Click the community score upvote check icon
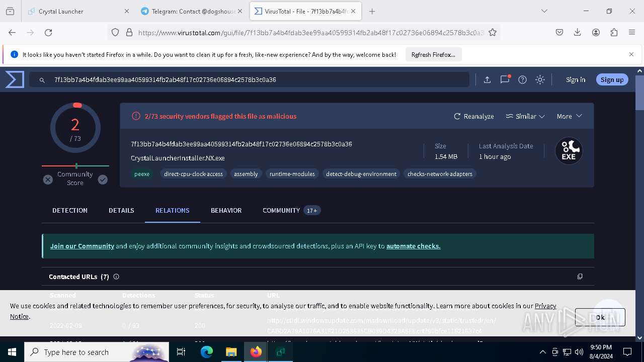This screenshot has width=644, height=362. tap(103, 179)
